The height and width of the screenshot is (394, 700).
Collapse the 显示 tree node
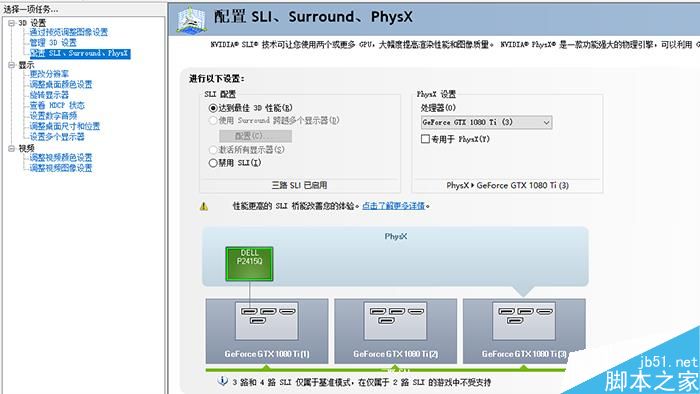point(12,65)
